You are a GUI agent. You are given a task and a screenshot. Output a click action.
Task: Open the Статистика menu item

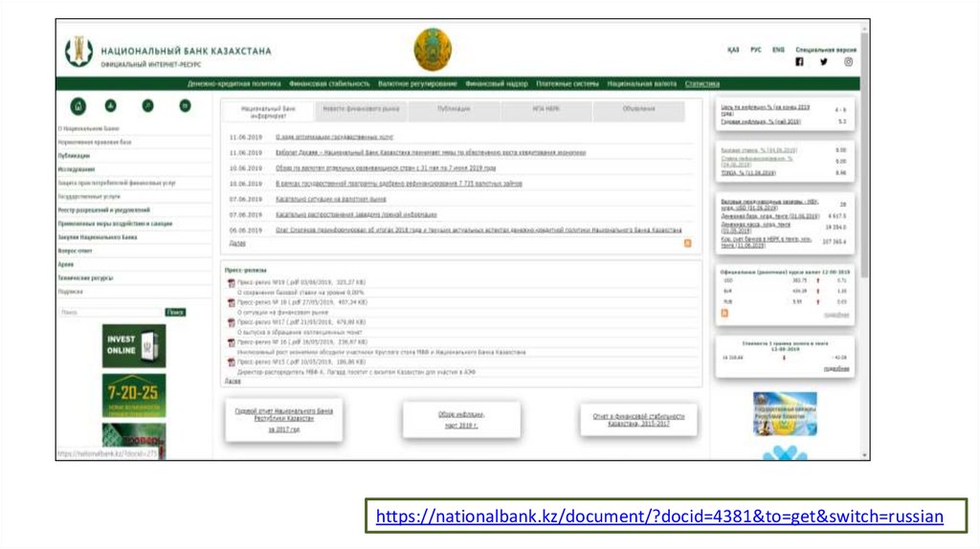coord(702,84)
